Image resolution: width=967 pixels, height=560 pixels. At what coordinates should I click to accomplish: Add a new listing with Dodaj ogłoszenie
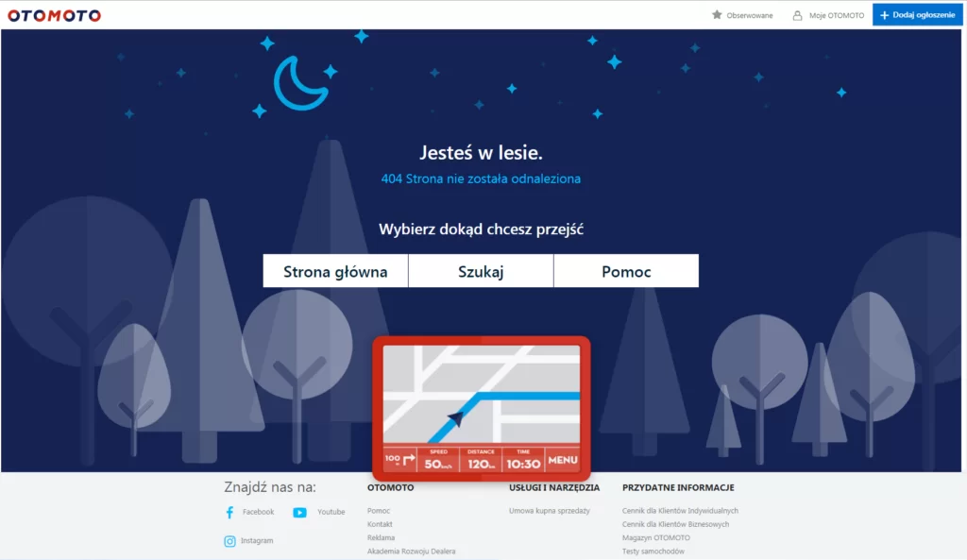tap(917, 15)
